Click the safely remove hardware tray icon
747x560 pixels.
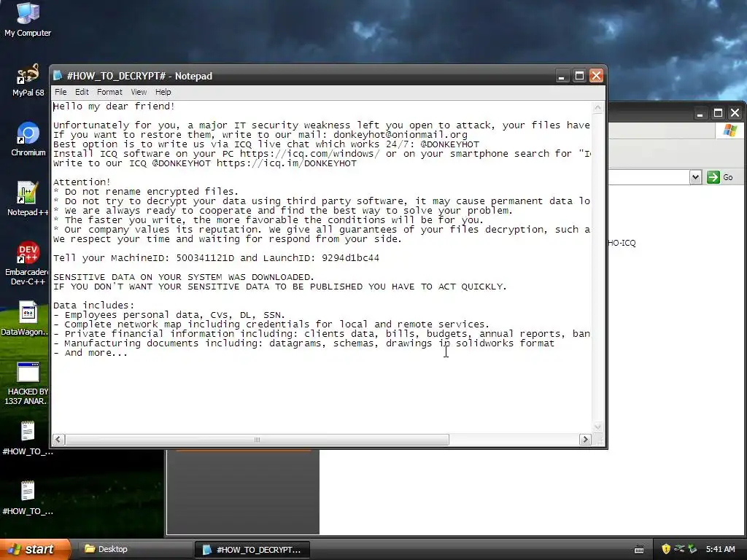[692, 549]
